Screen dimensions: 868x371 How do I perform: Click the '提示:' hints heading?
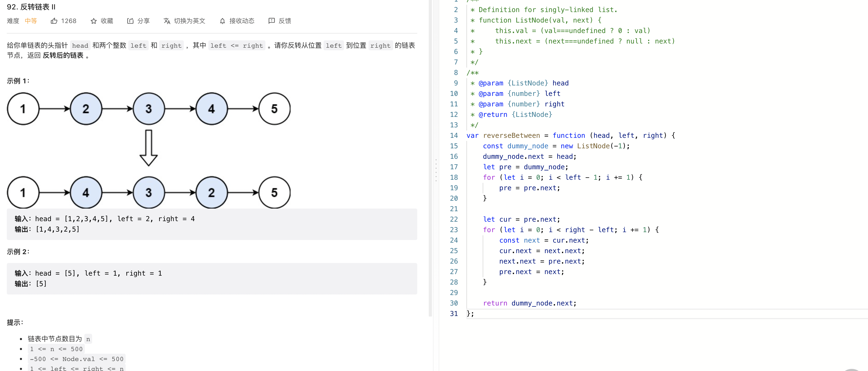coord(15,323)
